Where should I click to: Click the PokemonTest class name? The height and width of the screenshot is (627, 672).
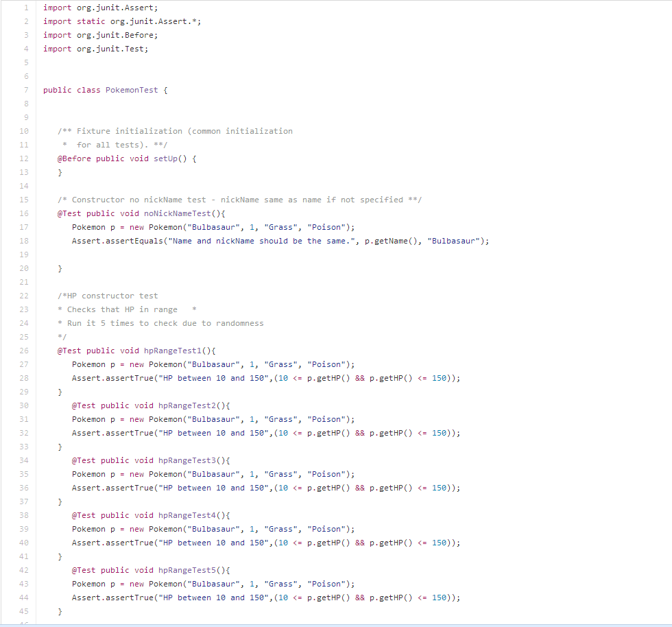click(131, 90)
